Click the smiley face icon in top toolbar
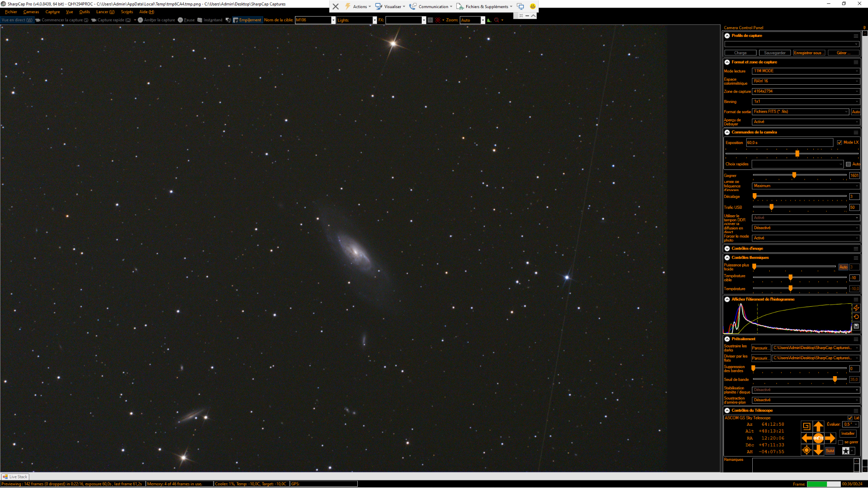 [x=533, y=6]
